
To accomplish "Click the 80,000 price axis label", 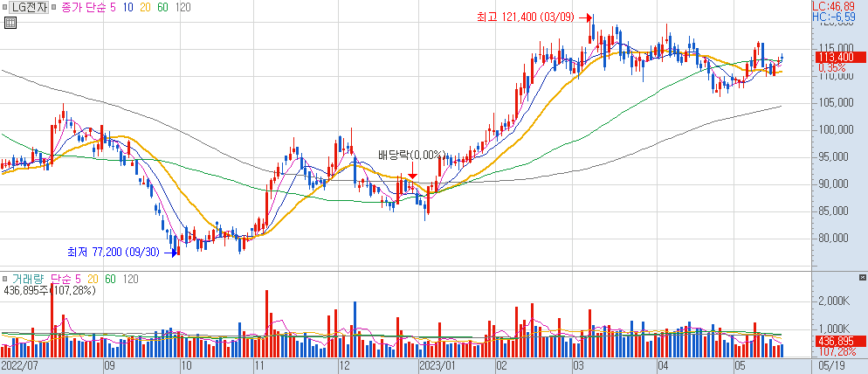I will pyautogui.click(x=836, y=239).
